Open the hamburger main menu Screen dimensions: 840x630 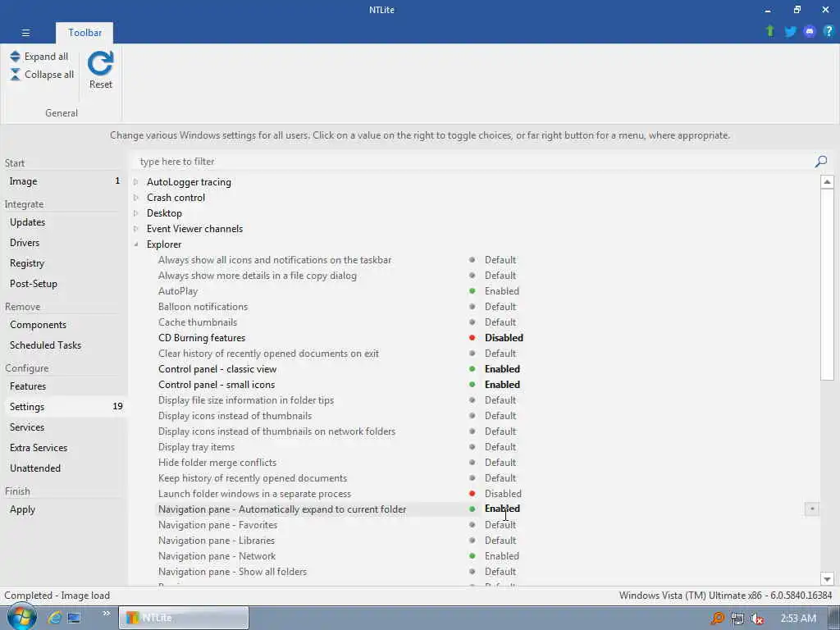pos(25,33)
